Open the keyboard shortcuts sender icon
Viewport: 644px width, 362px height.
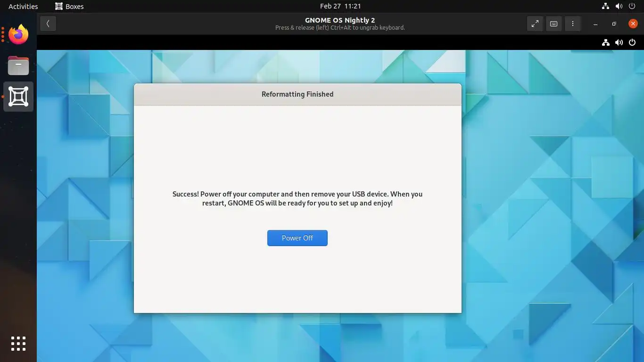[553, 24]
